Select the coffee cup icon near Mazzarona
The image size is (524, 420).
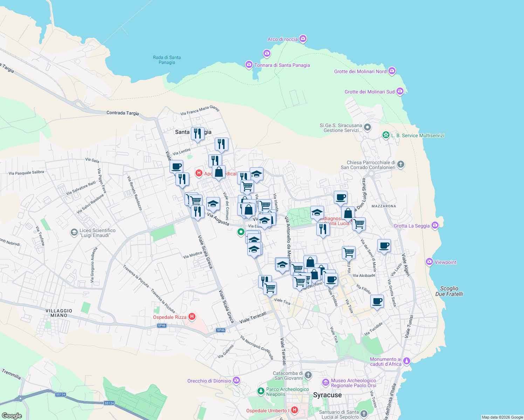point(340,197)
